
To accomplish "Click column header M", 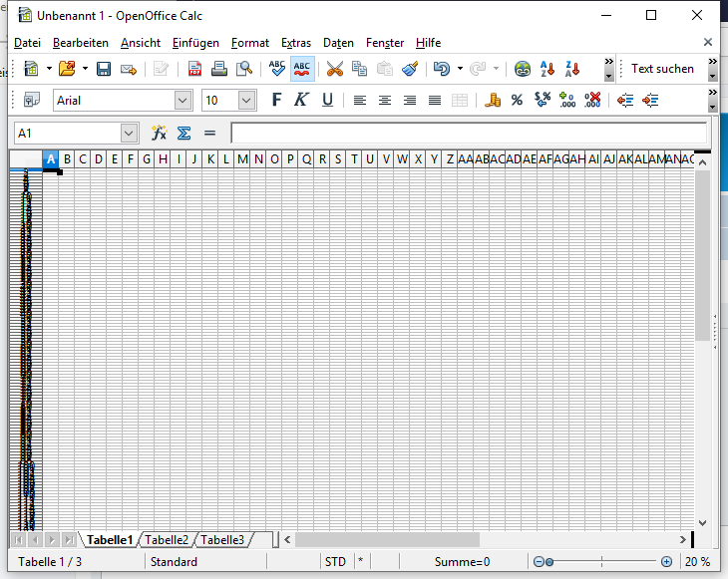I will coord(242,158).
